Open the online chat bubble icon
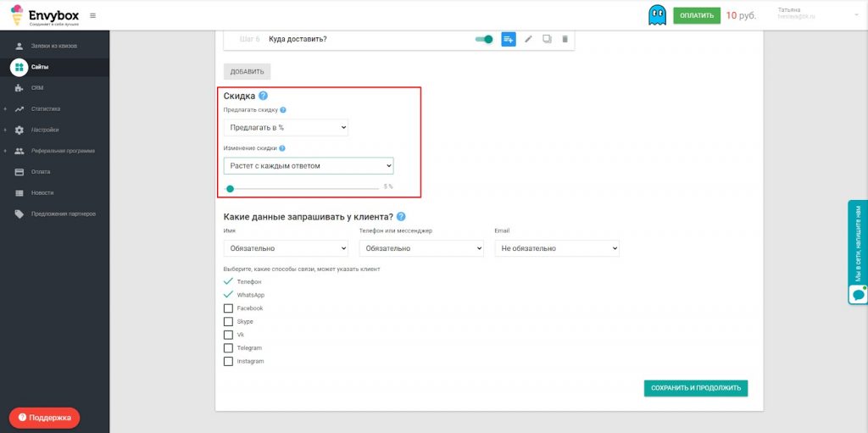 (858, 294)
